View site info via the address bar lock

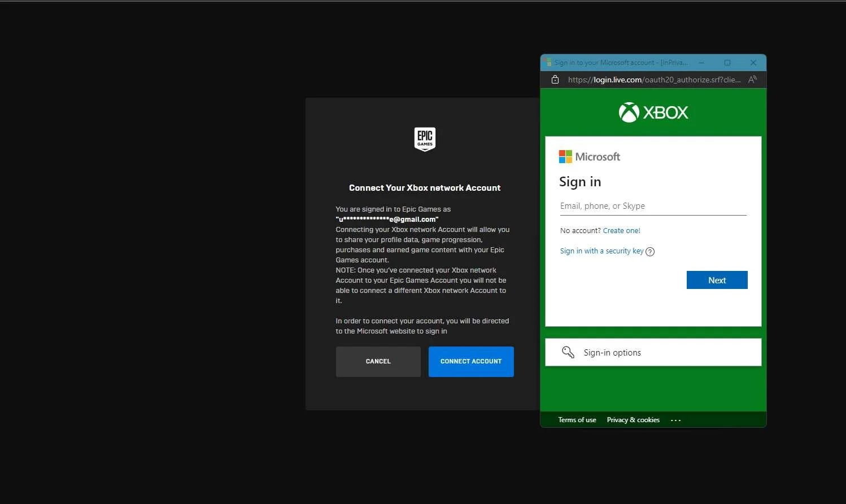pyautogui.click(x=555, y=80)
